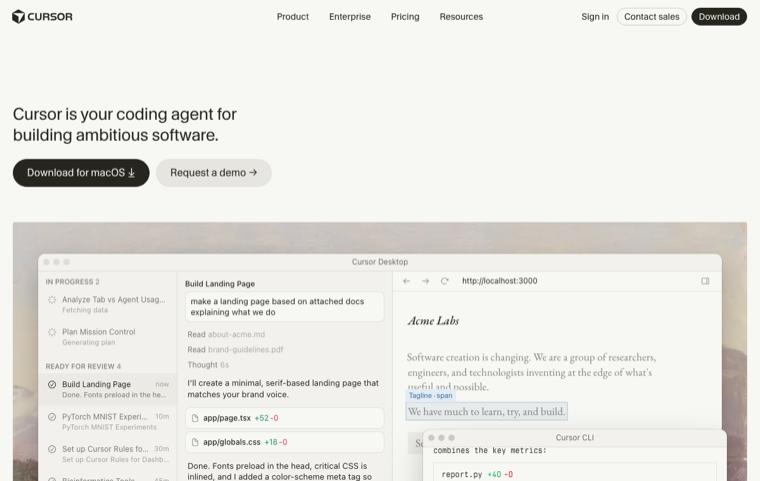760x481 pixels.
Task: Go to the Pricing page
Action: pos(405,16)
